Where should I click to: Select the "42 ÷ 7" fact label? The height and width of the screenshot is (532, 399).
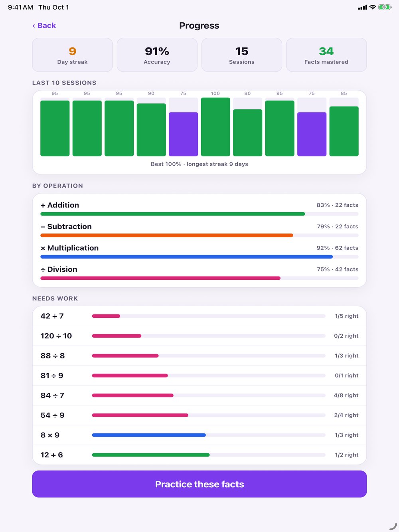pyautogui.click(x=52, y=316)
